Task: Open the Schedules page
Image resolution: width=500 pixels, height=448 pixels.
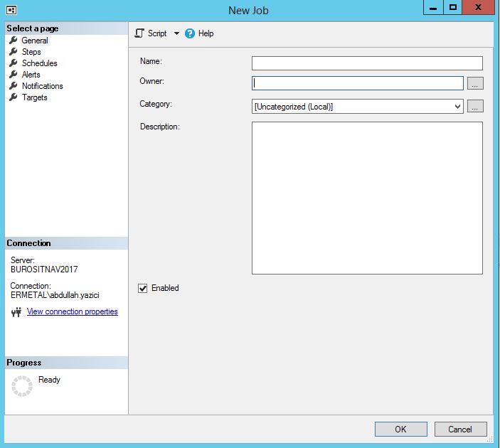Action: pos(39,63)
